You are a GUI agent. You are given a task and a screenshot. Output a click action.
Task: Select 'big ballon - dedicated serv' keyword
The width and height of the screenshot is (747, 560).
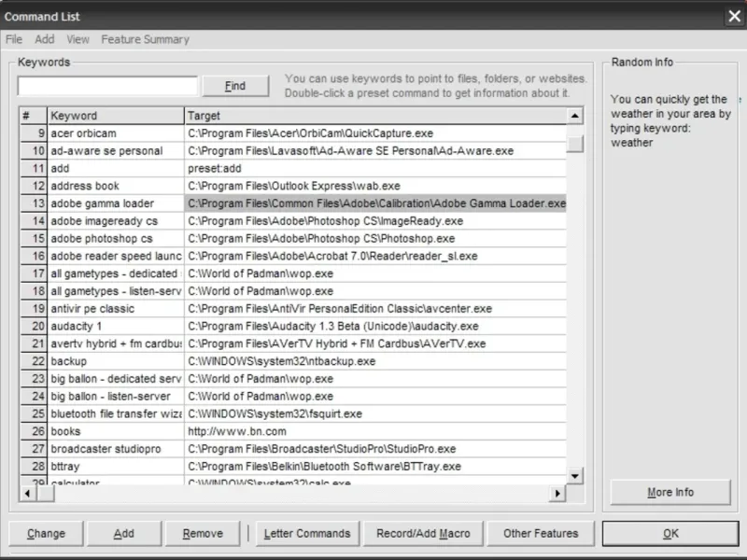click(x=116, y=379)
